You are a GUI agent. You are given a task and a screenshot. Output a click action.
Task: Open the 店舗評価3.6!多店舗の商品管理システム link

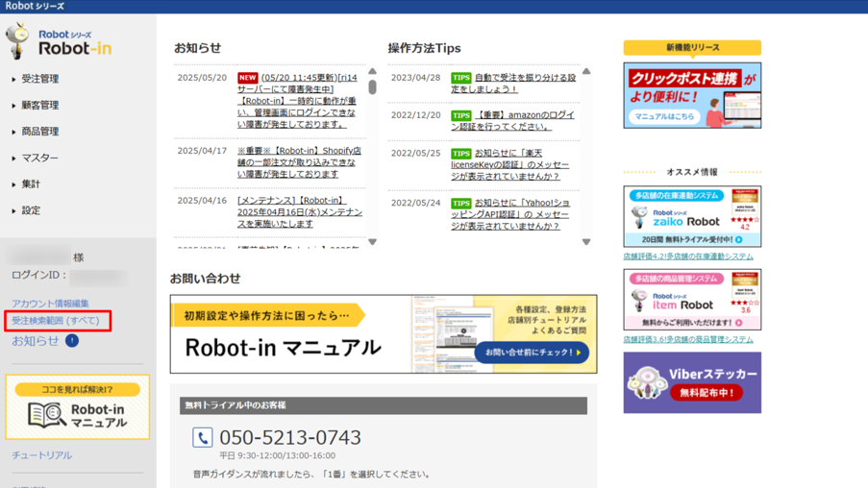click(688, 339)
